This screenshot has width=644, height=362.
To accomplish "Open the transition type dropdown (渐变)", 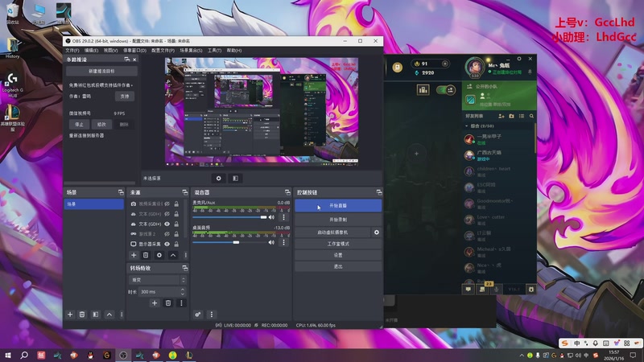I will [x=158, y=280].
